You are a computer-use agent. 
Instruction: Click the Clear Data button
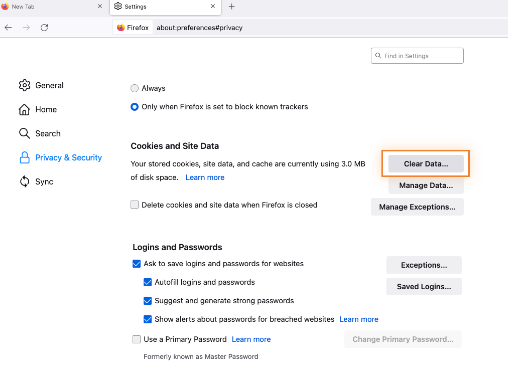tap(426, 164)
